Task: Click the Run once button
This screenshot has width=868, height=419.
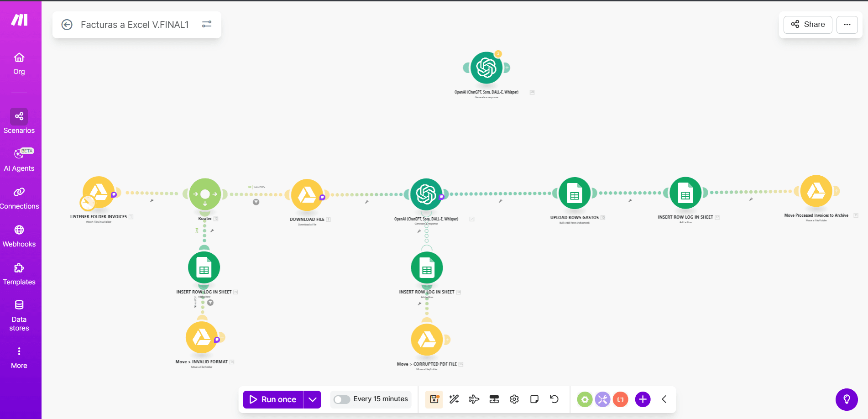Action: [x=273, y=399]
